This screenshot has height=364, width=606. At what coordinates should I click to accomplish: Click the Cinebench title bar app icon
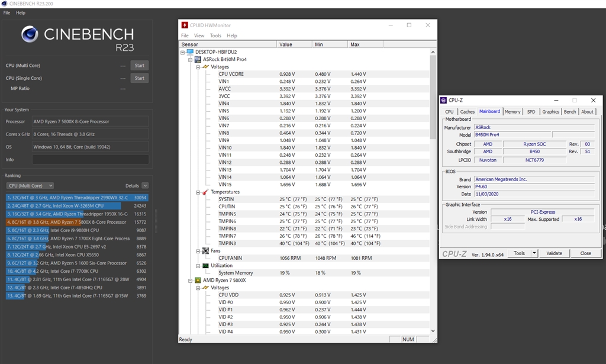click(5, 3)
